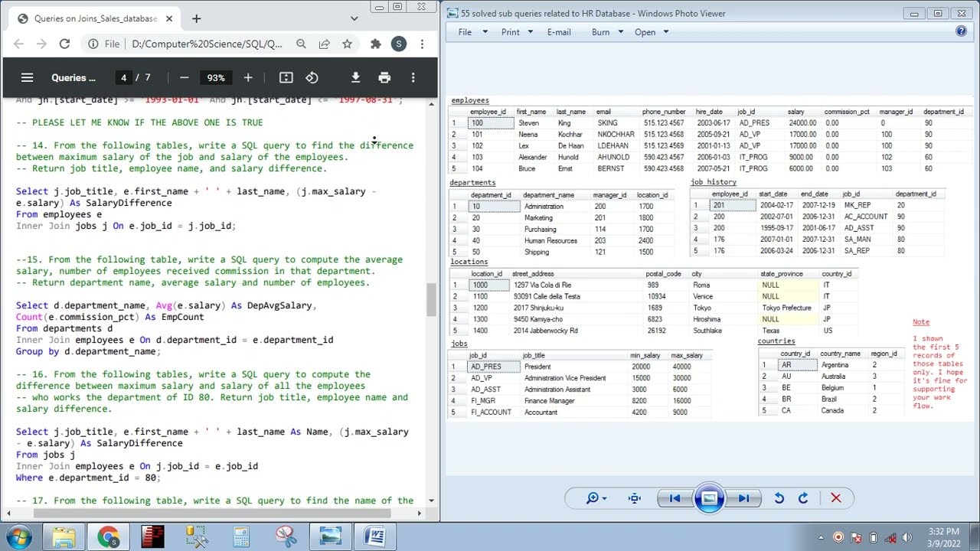Open Chrome three-dot menu
Viewport: 980px width, 551px height.
point(422,44)
